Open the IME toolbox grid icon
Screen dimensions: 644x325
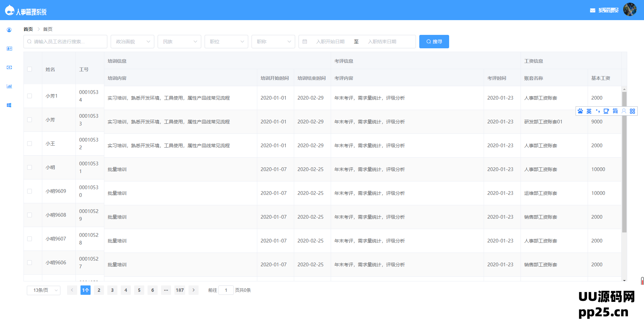tap(632, 111)
